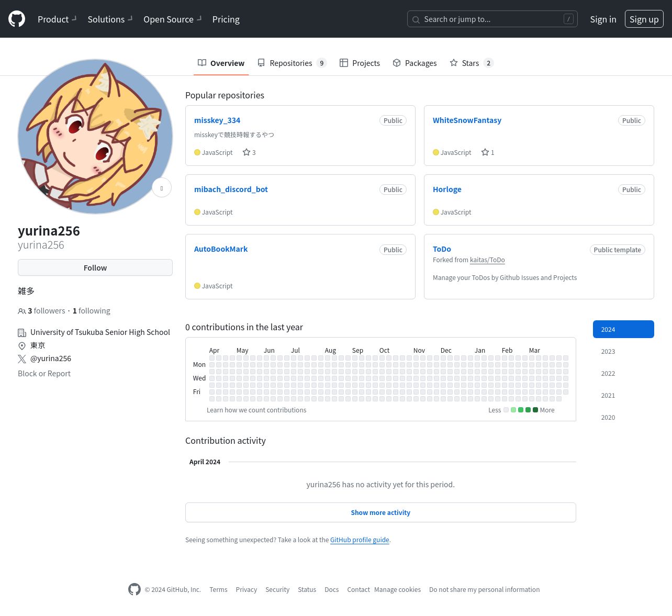The width and height of the screenshot is (672, 616).
Task: Focus the Search or jump to field
Action: (492, 19)
